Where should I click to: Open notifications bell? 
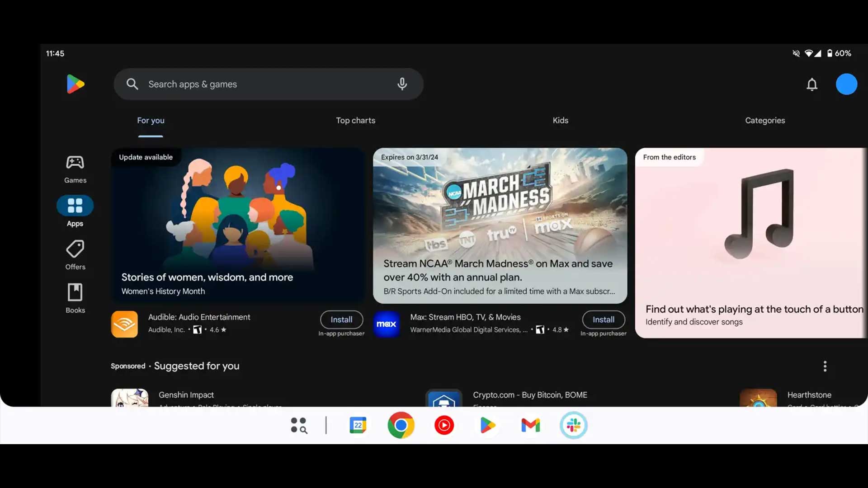tap(812, 84)
